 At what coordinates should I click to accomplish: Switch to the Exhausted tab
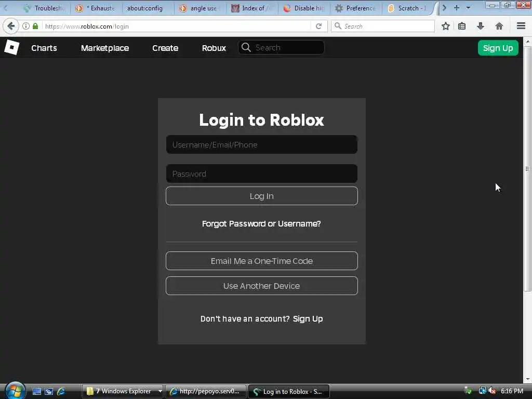[96, 8]
